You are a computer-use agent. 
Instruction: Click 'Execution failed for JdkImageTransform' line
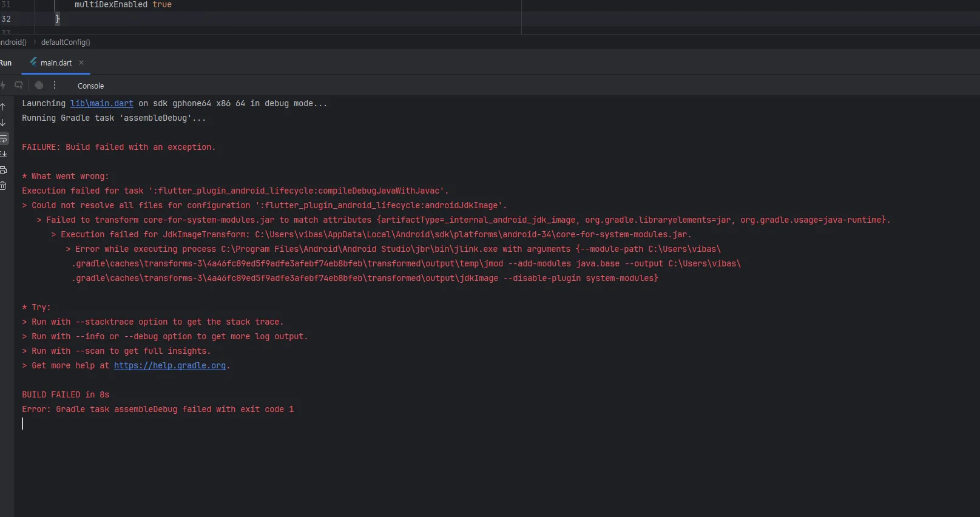click(x=371, y=235)
